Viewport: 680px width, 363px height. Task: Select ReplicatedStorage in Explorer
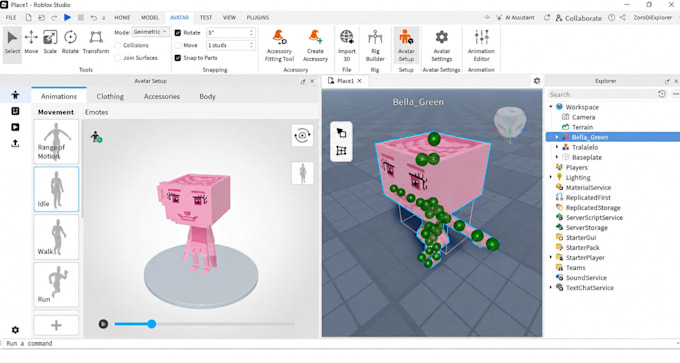[592, 208]
